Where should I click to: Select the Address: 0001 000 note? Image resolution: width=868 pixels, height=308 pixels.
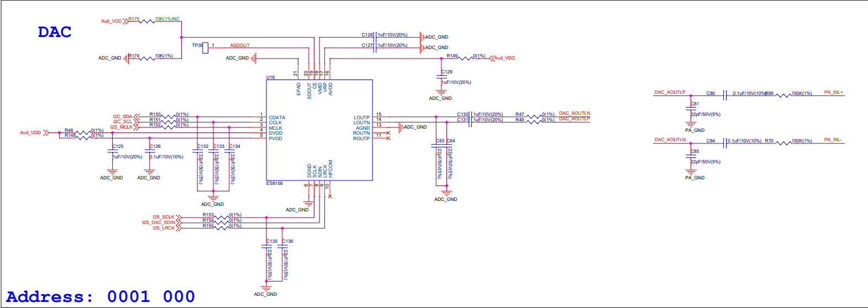point(101,296)
